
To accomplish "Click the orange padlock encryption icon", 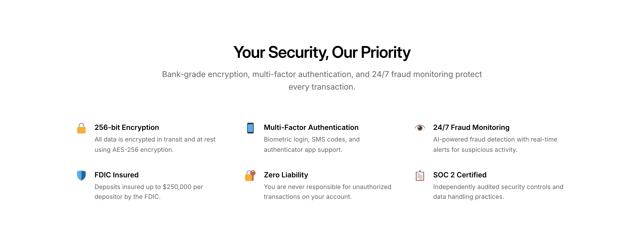I will [x=81, y=128].
